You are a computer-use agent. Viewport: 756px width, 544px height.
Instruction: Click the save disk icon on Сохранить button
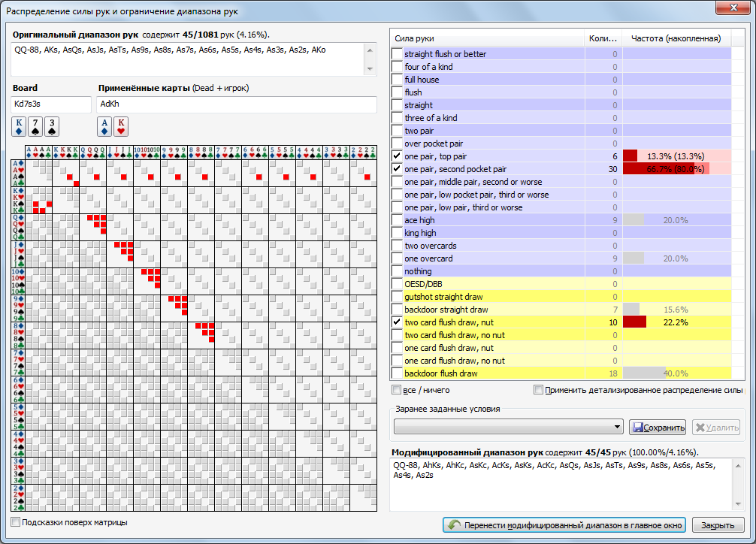click(x=637, y=428)
